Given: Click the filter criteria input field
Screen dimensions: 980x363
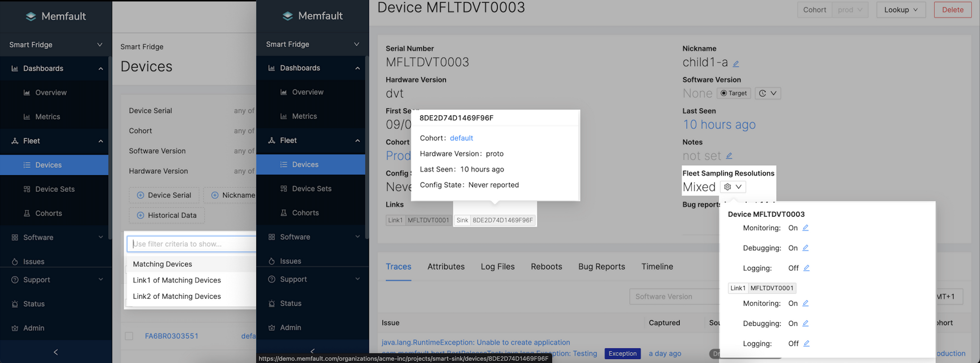Looking at the screenshot, I should point(191,244).
